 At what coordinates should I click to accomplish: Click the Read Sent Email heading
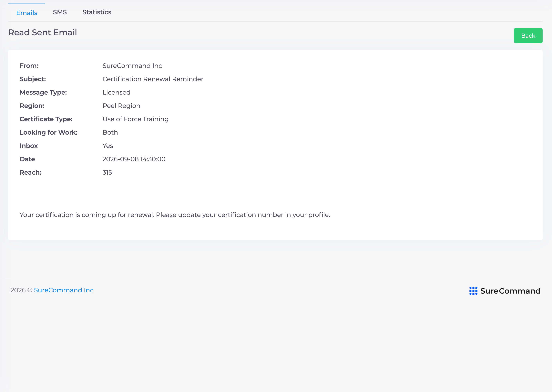tap(43, 33)
